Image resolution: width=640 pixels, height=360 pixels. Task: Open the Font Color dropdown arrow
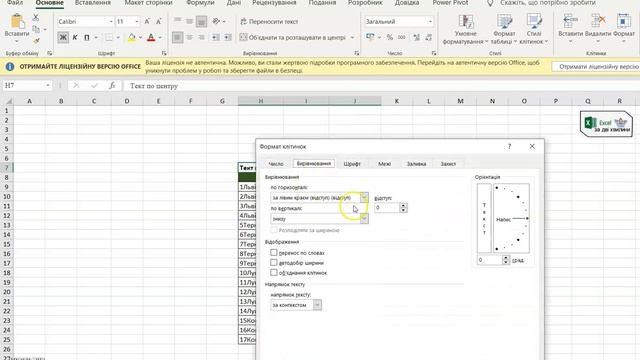(160, 38)
